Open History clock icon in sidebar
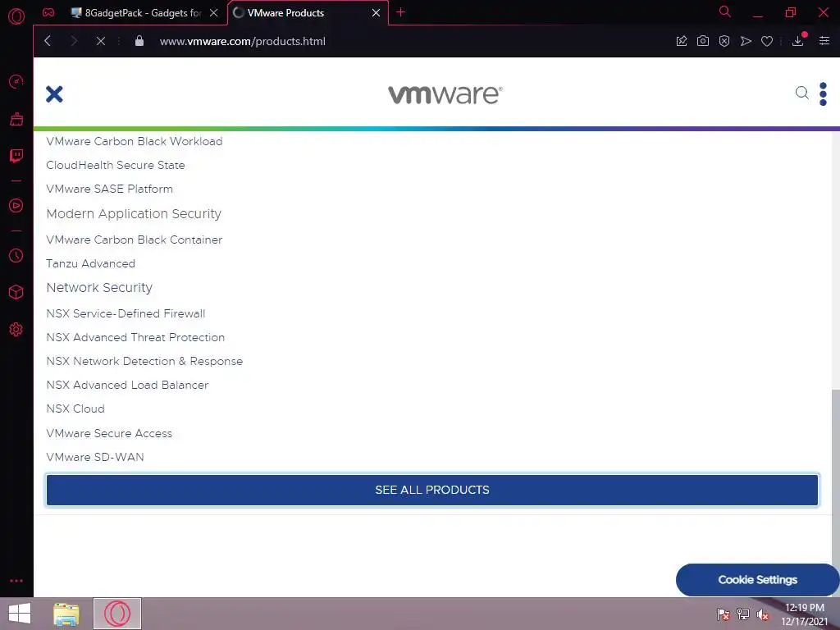 16,256
